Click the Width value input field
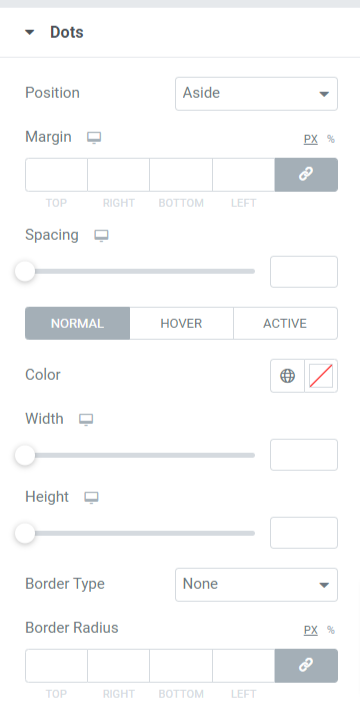The image size is (360, 716). [x=304, y=455]
